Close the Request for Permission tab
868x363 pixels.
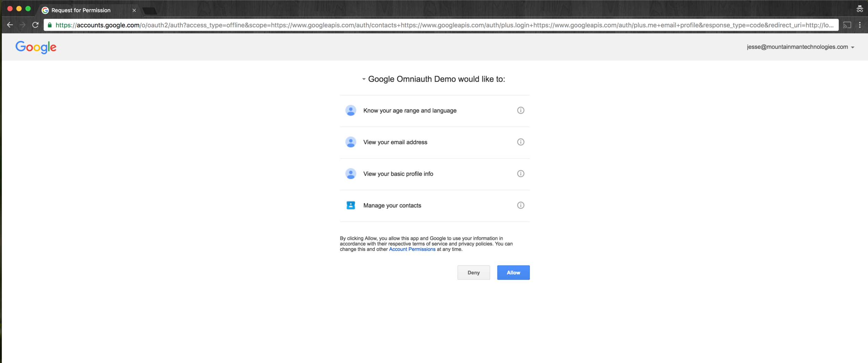134,10
